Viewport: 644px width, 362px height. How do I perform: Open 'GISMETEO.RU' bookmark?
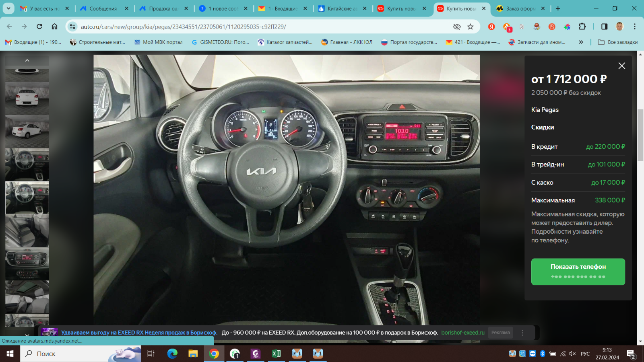tap(220, 42)
